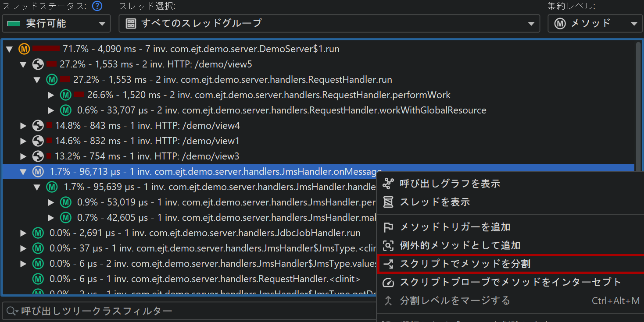Click the search magnifier icon in filter box
Image resolution: width=644 pixels, height=322 pixels.
click(11, 311)
